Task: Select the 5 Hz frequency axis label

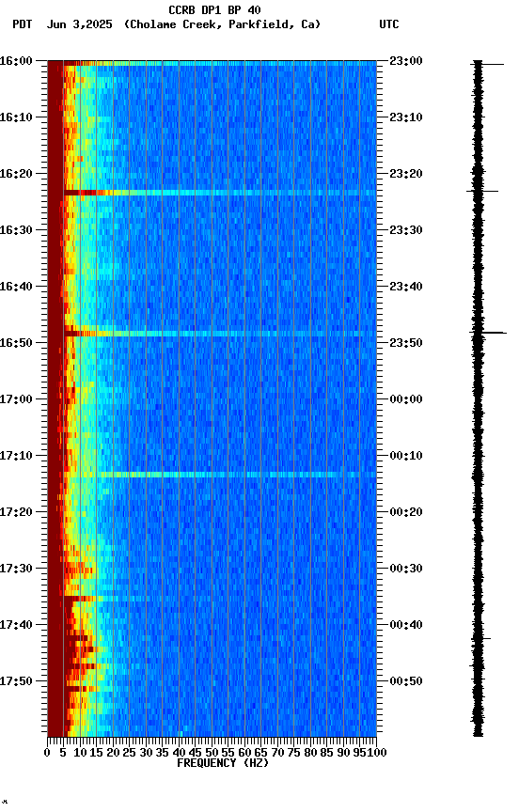Action: coord(63,753)
